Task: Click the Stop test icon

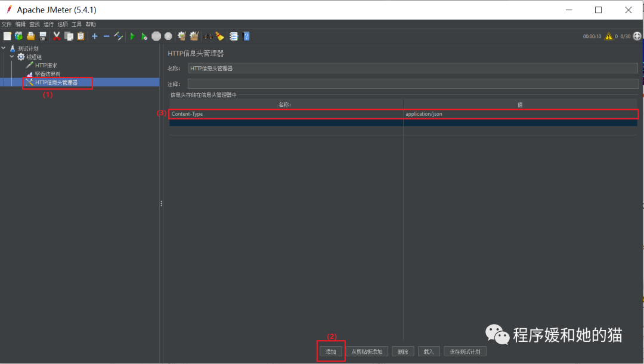Action: 156,36
